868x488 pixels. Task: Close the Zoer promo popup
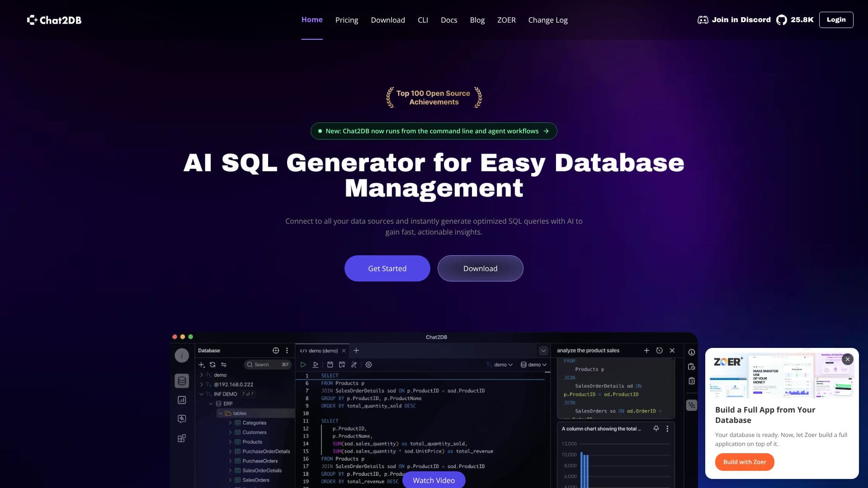(848, 359)
